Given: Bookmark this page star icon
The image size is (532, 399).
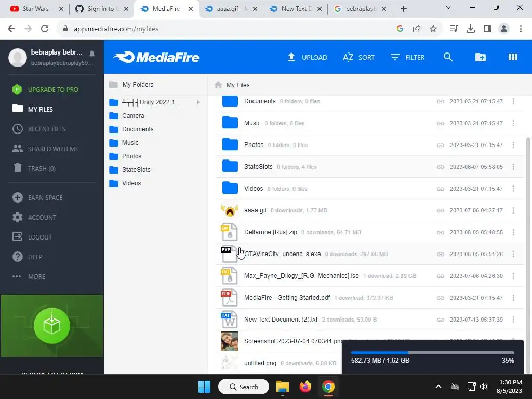Looking at the screenshot, I should click(433, 29).
